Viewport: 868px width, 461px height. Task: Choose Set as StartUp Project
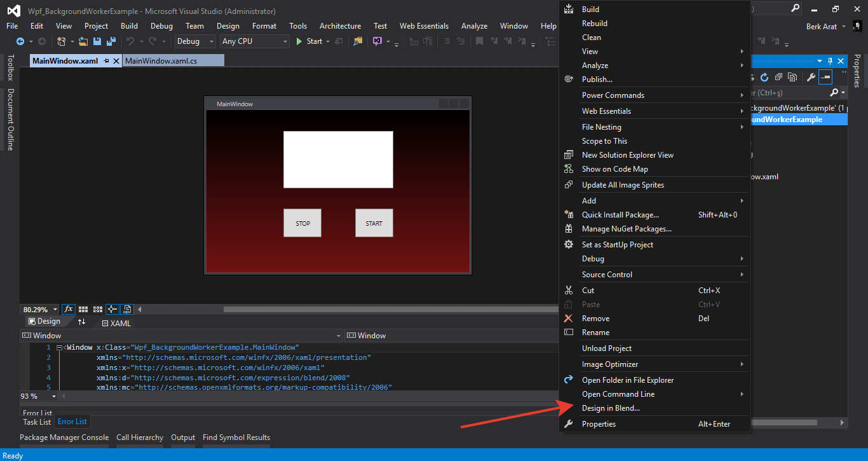(654, 245)
